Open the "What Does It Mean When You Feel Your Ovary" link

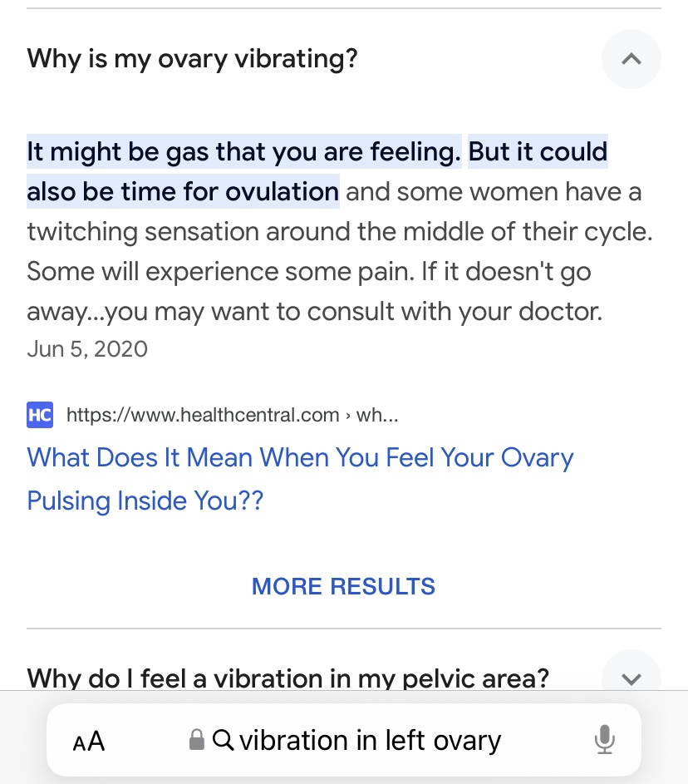[300, 458]
